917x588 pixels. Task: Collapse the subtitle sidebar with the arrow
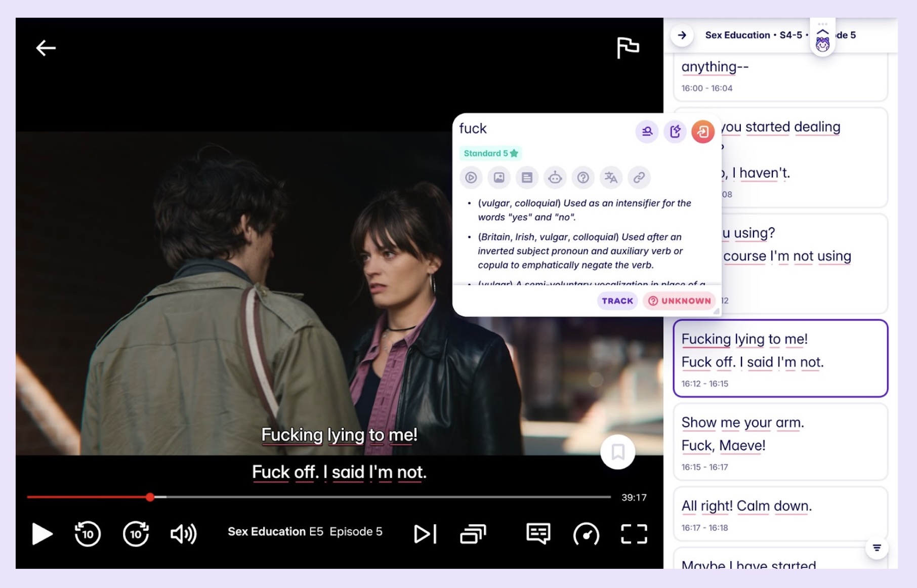(x=683, y=35)
